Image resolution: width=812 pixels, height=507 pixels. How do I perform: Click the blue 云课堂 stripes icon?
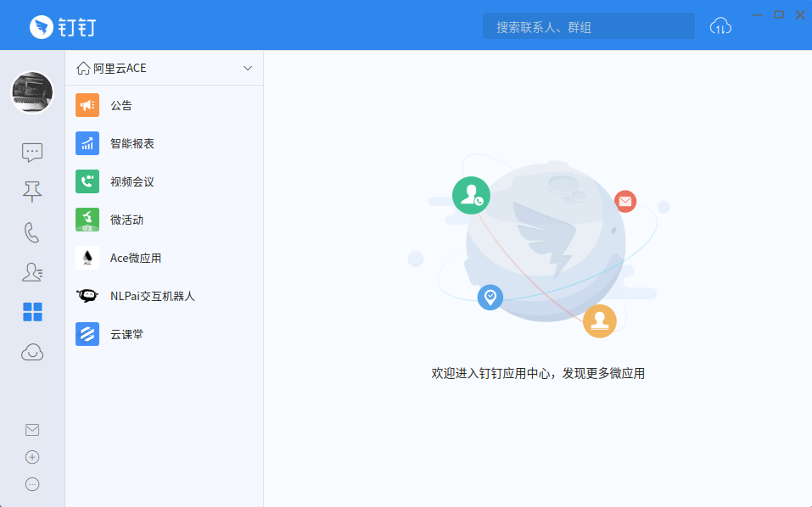click(87, 334)
